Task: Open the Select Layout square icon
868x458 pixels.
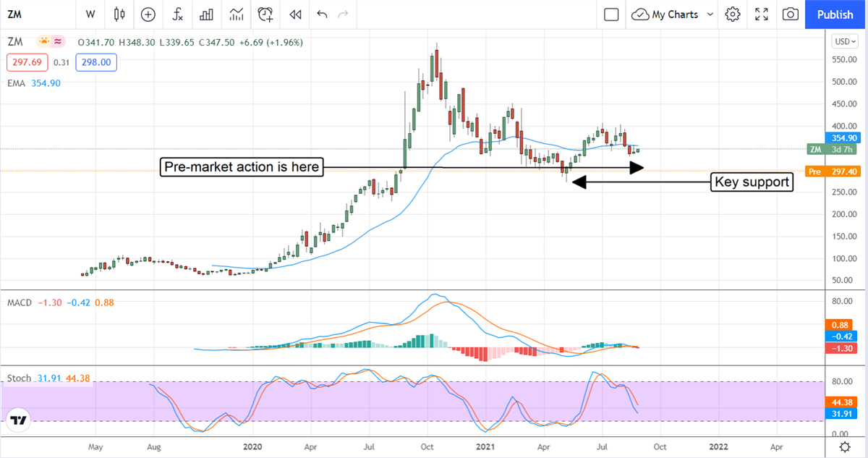Action: [611, 14]
